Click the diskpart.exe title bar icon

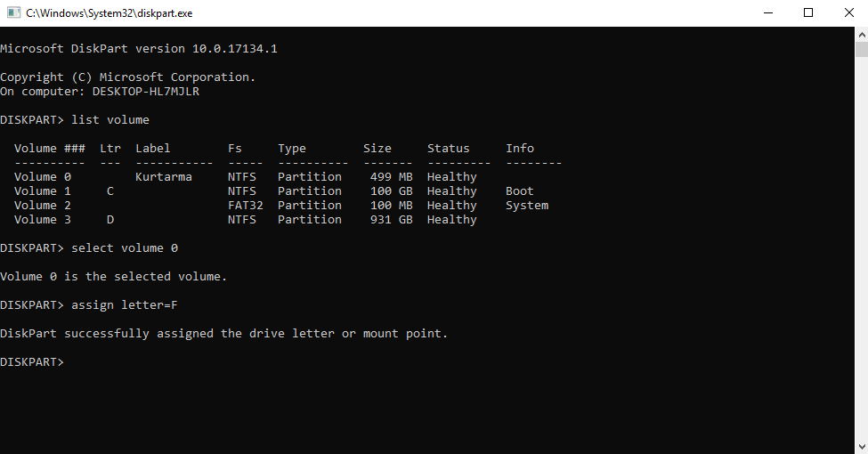[x=13, y=13]
